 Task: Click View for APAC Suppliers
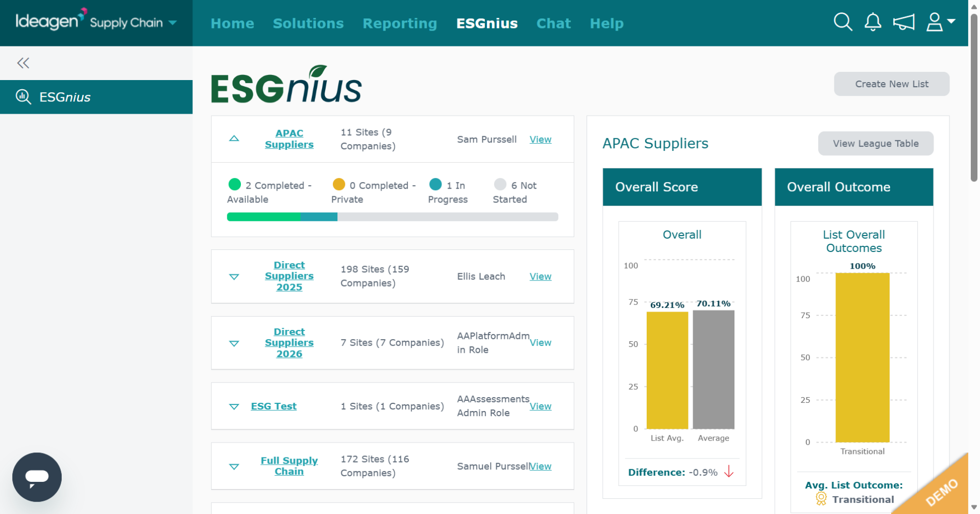point(540,139)
